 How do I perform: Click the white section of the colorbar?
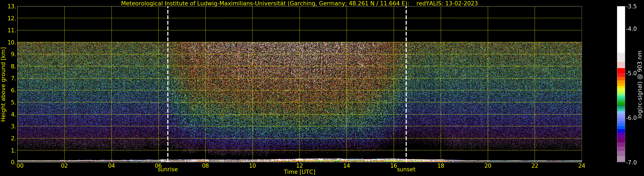621,29
